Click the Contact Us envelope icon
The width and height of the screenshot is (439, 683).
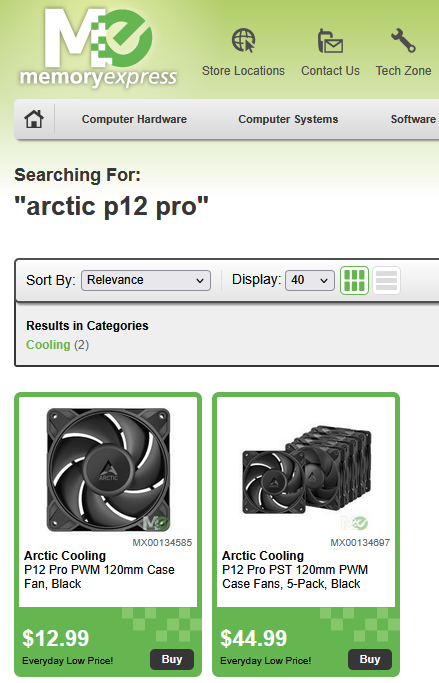coord(330,41)
